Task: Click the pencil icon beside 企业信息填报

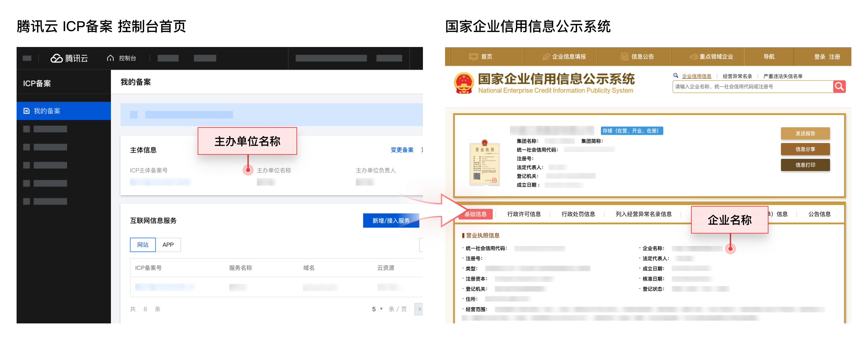Action: (546, 57)
